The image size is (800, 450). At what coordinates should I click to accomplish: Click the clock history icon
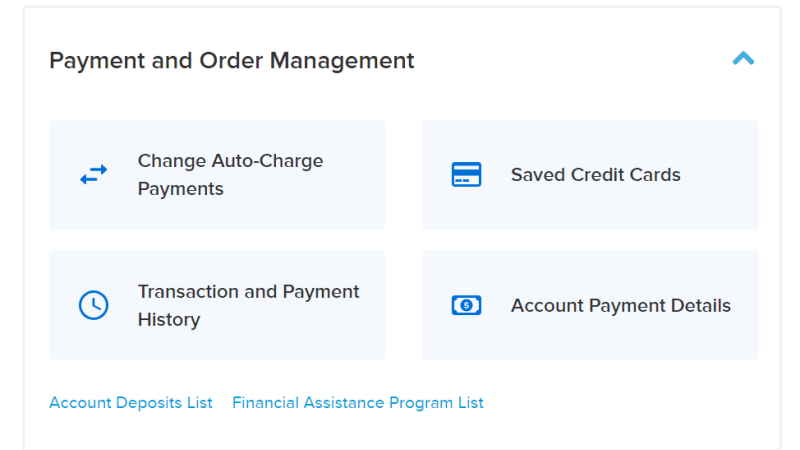(94, 305)
